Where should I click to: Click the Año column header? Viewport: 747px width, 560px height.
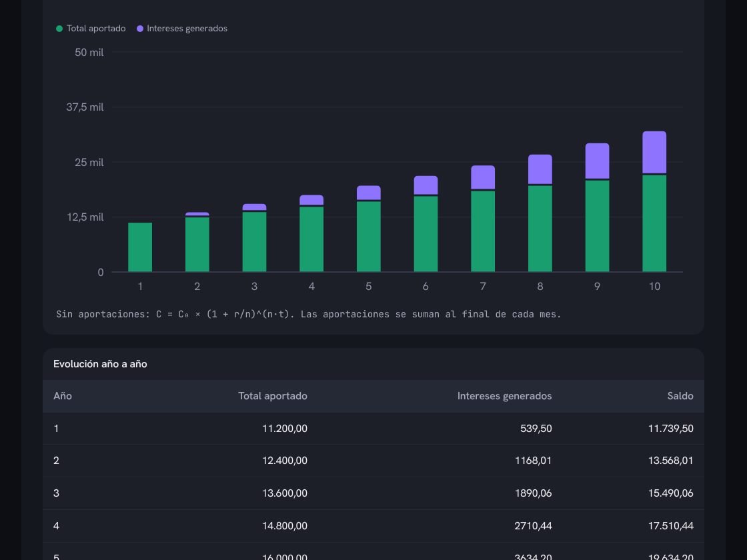click(63, 396)
